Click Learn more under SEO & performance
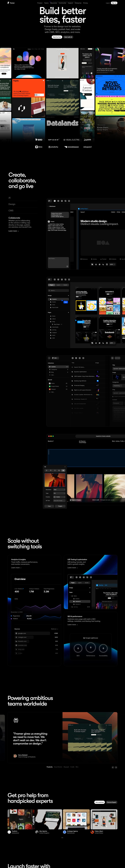Viewport: 125px width, 868px height. (x=73, y=625)
